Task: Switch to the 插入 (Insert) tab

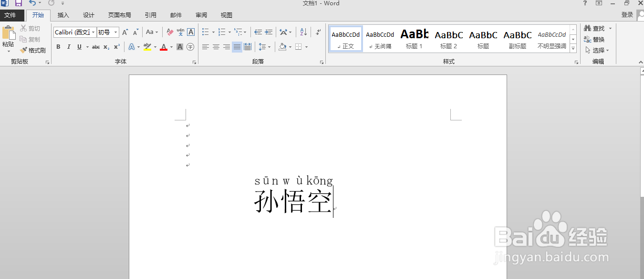Action: coord(63,15)
